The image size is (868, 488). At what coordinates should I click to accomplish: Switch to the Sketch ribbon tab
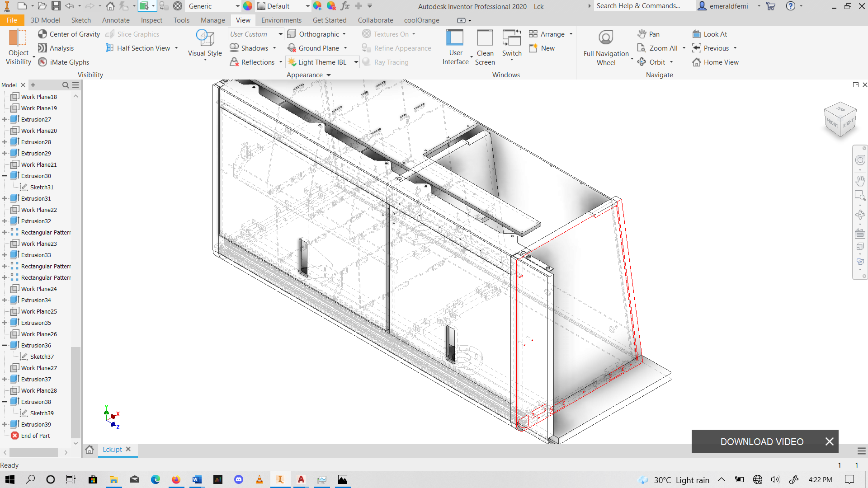[x=81, y=20]
